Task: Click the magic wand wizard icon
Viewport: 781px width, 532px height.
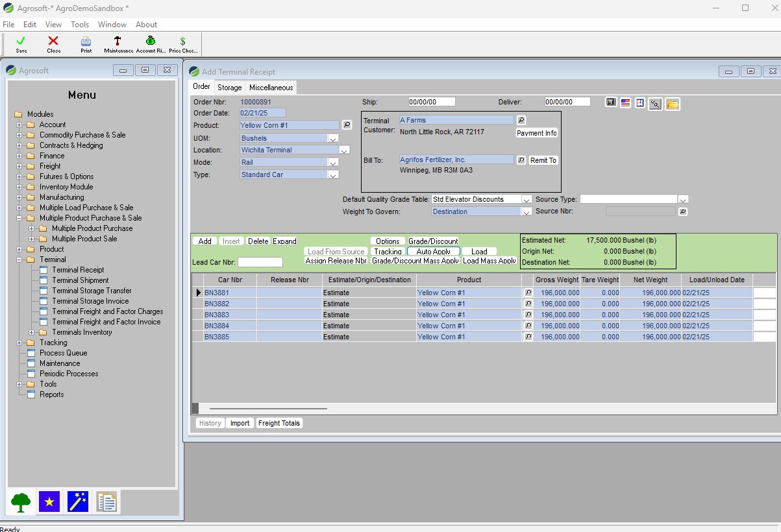Action: click(x=78, y=502)
